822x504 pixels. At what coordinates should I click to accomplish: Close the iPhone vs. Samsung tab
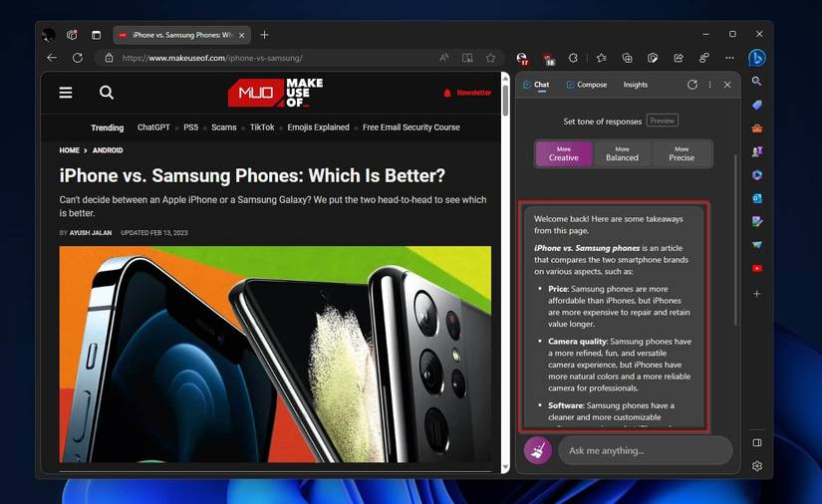coord(242,35)
